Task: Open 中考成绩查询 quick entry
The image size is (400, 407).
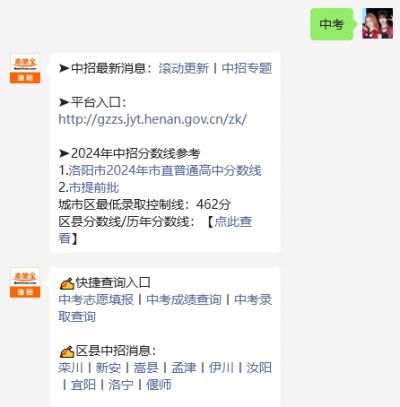Action: 184,299
